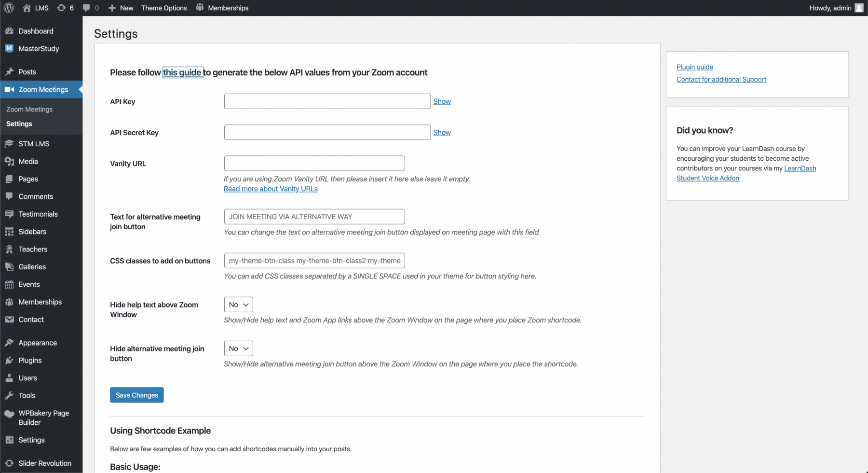
Task: Open Read more about Vanity URLs link
Action: 271,189
